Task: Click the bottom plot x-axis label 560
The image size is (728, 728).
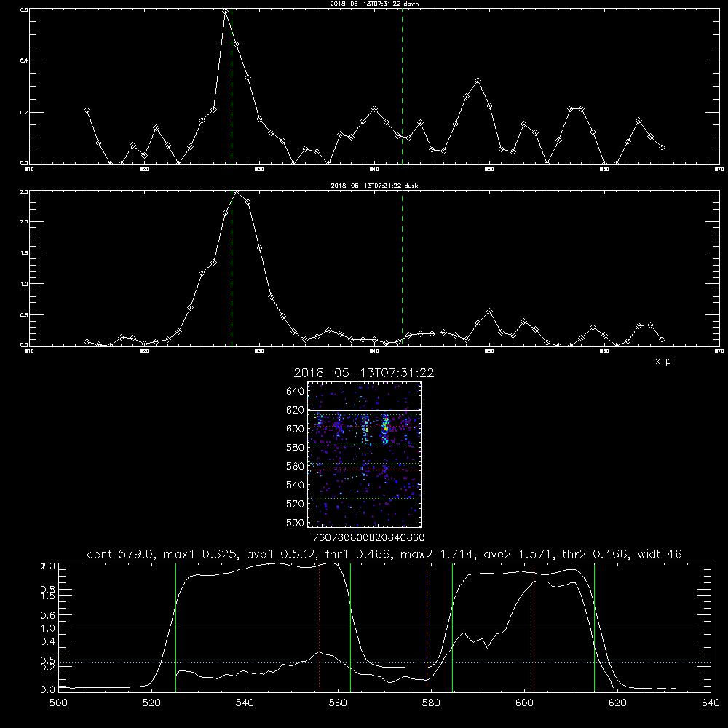Action: click(338, 703)
